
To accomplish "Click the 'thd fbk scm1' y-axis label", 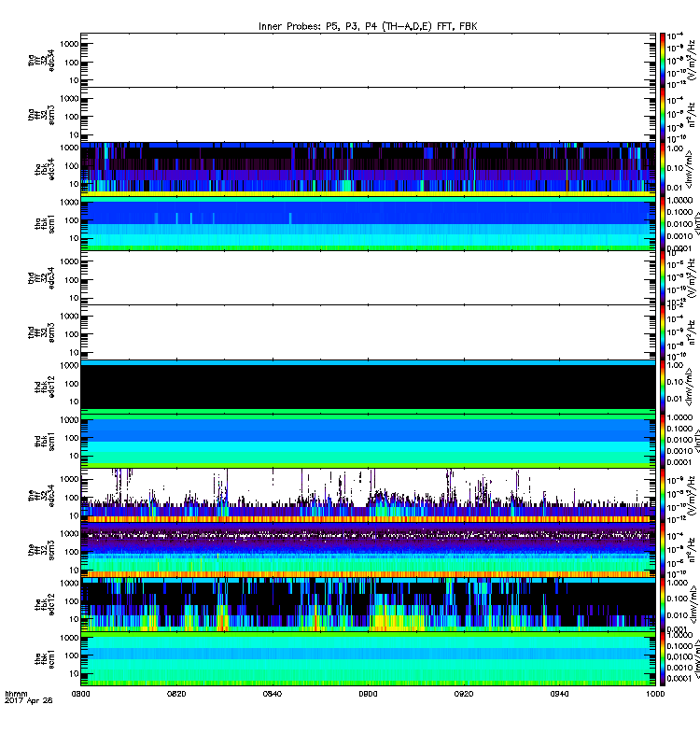I will tap(45, 441).
